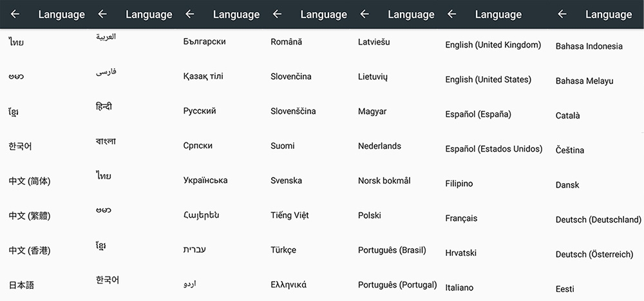644x301 pixels.
Task: Pick Português (Brasil) as the language
Action: tap(392, 250)
